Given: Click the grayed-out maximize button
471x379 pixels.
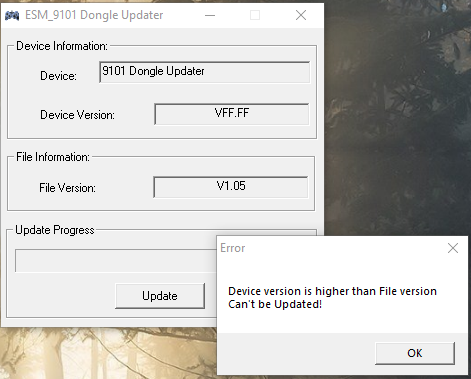Looking at the screenshot, I should (x=255, y=15).
